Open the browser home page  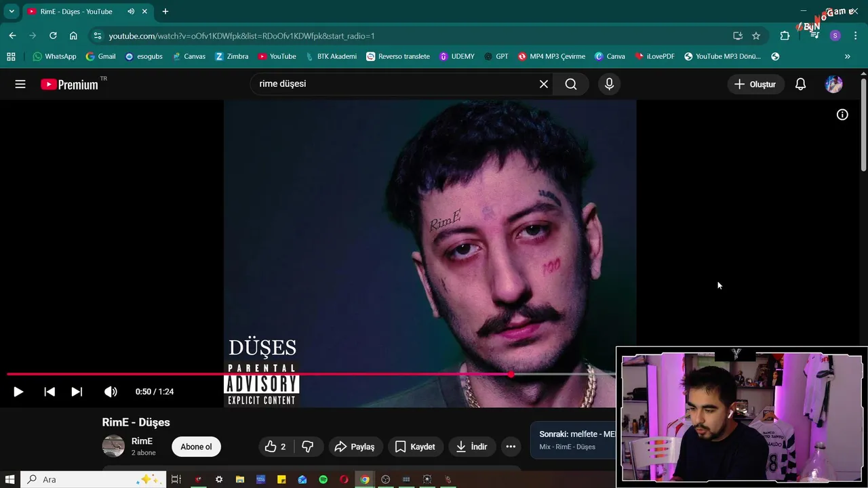click(73, 36)
